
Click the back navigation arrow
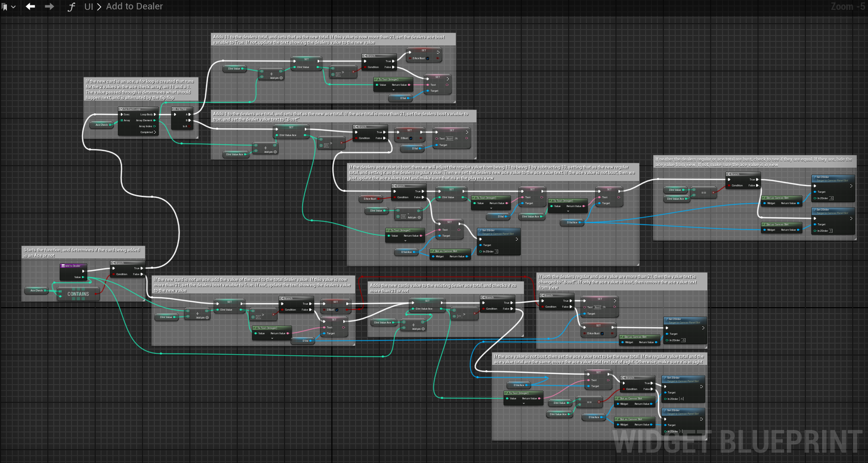tap(31, 6)
